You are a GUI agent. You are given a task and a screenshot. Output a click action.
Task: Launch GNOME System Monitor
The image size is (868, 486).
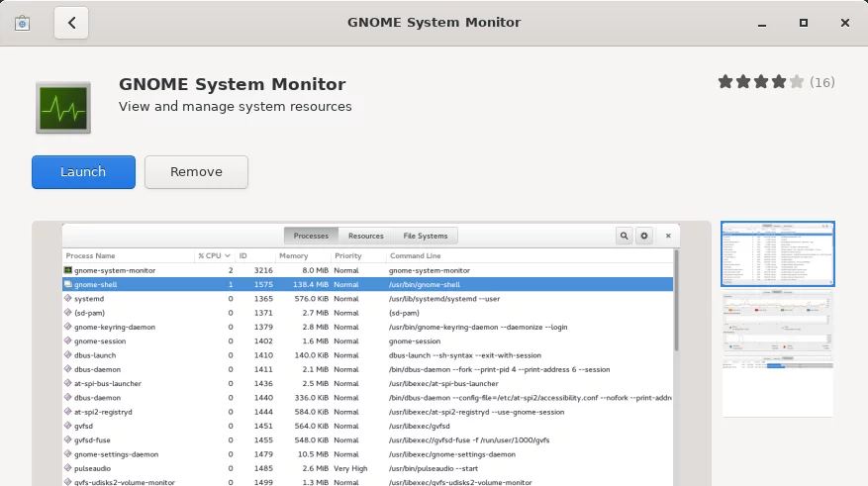click(83, 172)
